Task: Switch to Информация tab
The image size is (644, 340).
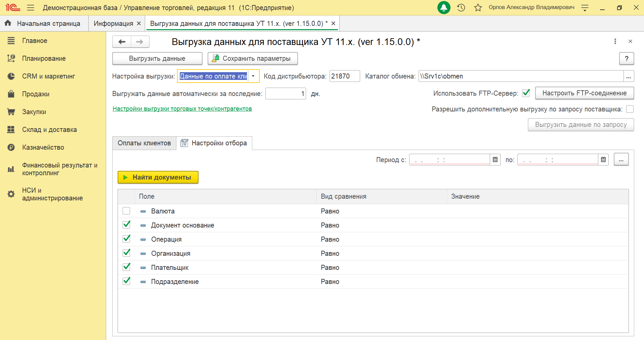Action: coord(113,23)
